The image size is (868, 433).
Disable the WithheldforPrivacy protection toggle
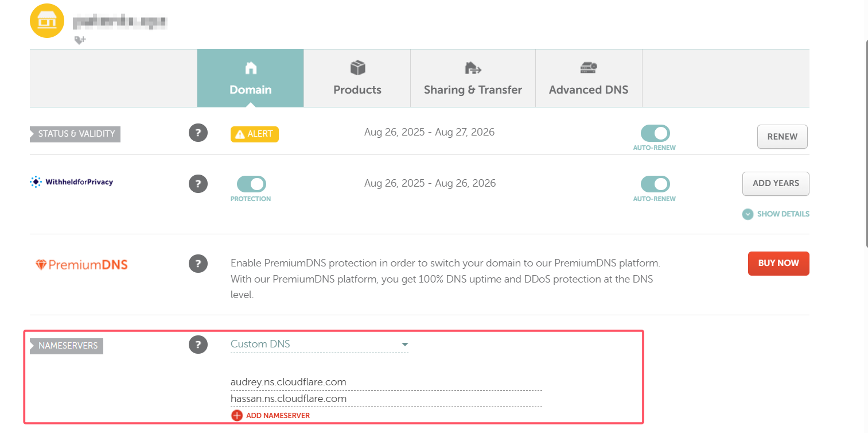pos(251,183)
